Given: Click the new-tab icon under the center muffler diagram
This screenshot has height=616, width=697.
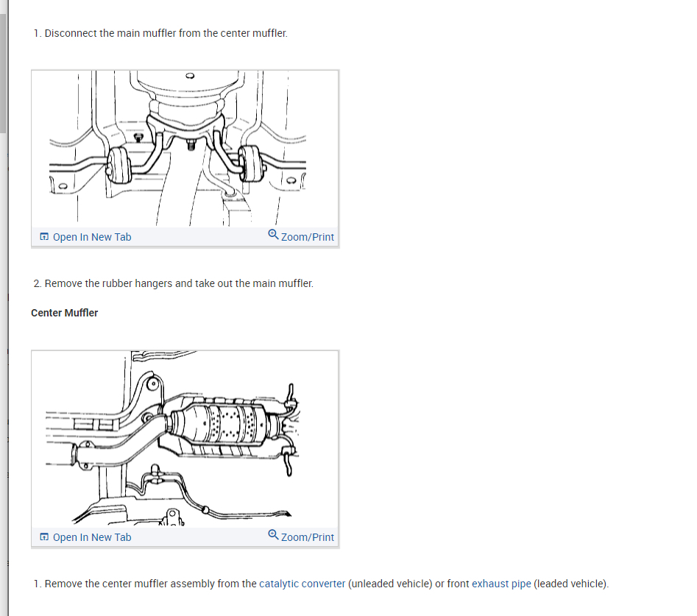Looking at the screenshot, I should click(x=44, y=537).
